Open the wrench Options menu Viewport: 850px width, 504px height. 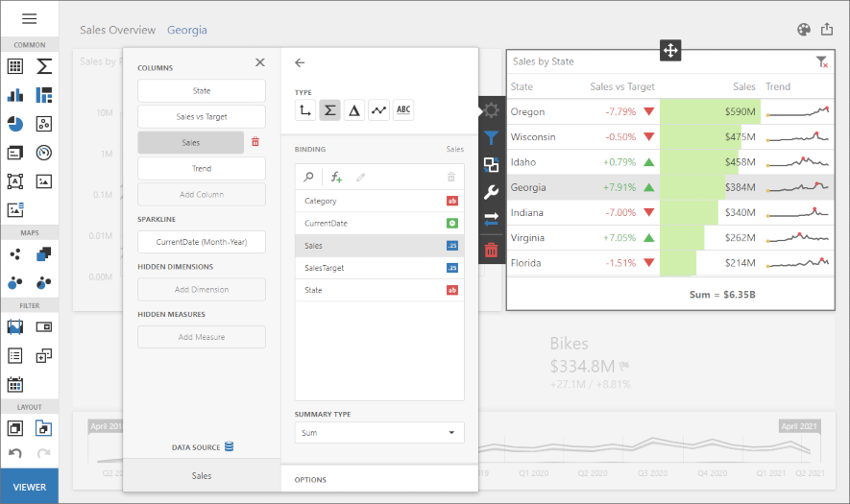[491, 192]
